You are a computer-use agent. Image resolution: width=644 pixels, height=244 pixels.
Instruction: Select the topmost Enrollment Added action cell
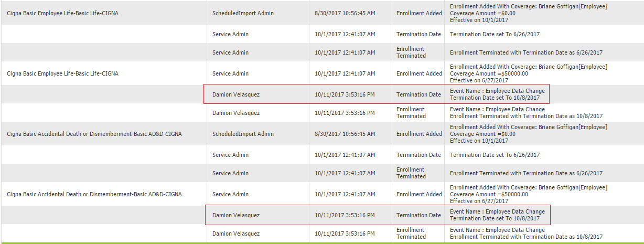tap(419, 13)
